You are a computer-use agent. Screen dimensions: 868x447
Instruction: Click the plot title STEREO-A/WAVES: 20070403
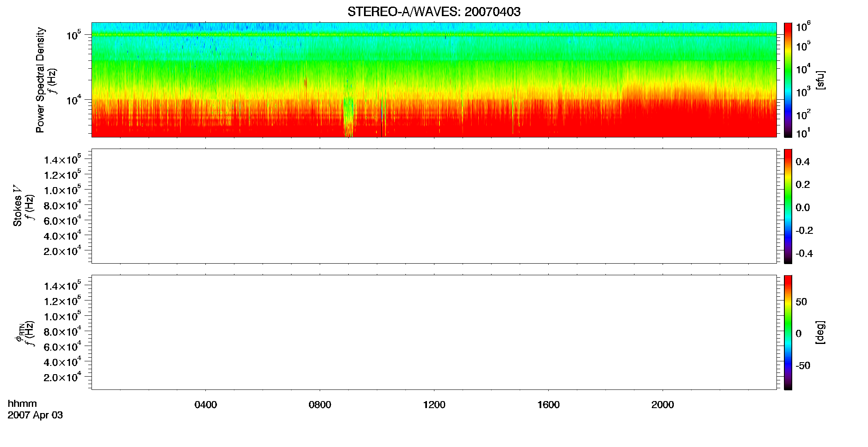pos(434,12)
